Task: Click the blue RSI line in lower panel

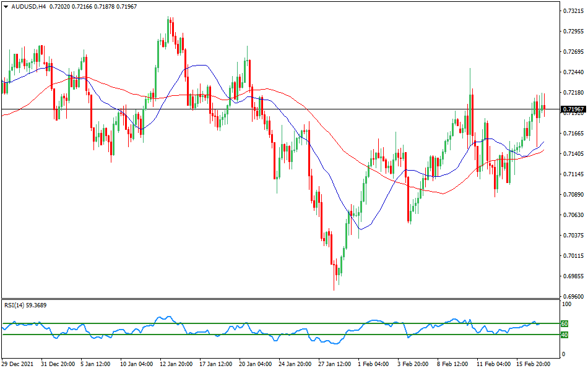Action: click(161, 317)
